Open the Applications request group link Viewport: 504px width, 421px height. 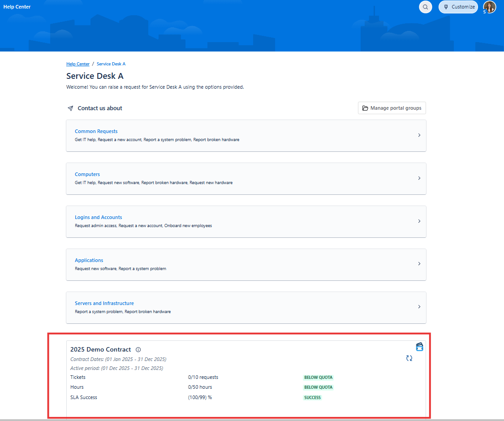(x=89, y=260)
